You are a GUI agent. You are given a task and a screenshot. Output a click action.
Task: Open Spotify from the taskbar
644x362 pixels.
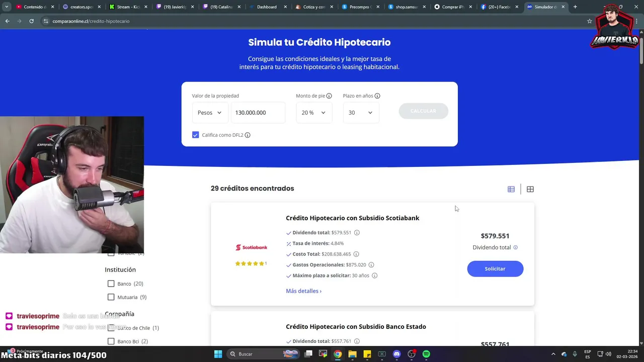[x=426, y=354]
